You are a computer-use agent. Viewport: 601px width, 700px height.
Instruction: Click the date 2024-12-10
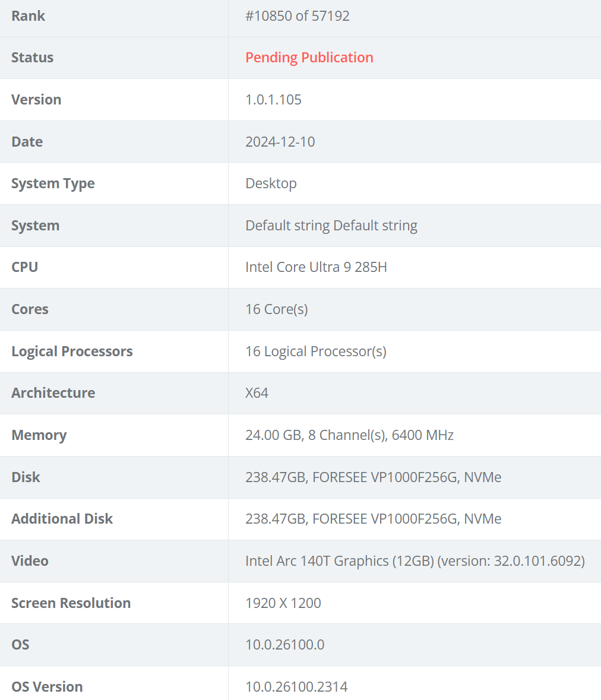(280, 141)
